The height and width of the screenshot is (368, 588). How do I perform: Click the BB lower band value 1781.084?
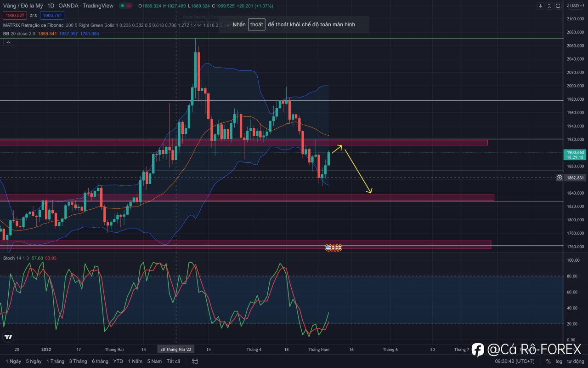click(90, 34)
